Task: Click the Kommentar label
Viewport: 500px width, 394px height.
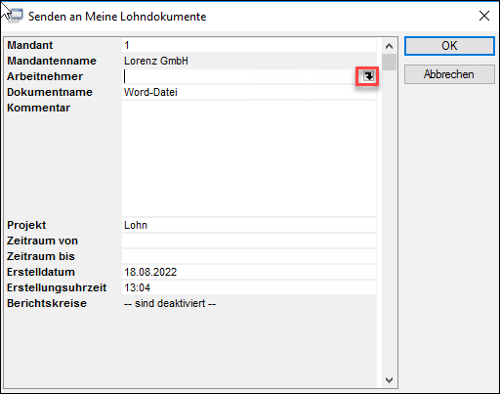Action: (x=39, y=108)
